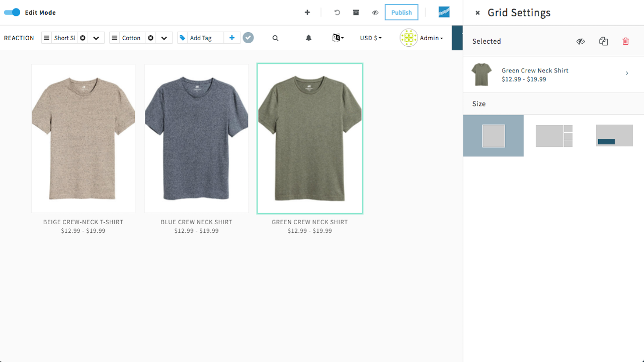The width and height of the screenshot is (644, 362).
Task: Open the analytics chart icon
Action: coord(444,13)
